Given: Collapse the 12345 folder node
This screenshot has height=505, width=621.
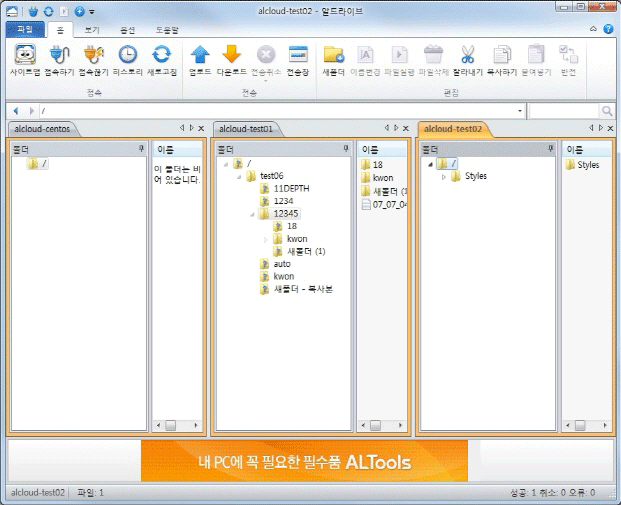Looking at the screenshot, I should 252,215.
